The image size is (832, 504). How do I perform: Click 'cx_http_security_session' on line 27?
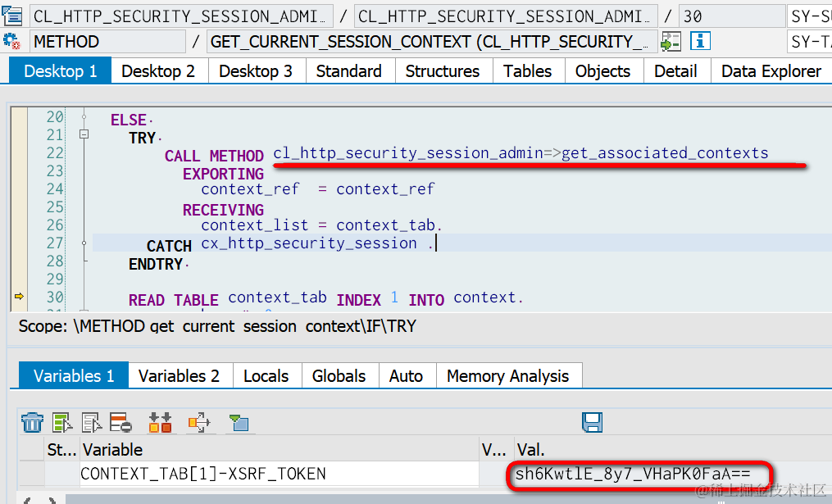pos(309,243)
